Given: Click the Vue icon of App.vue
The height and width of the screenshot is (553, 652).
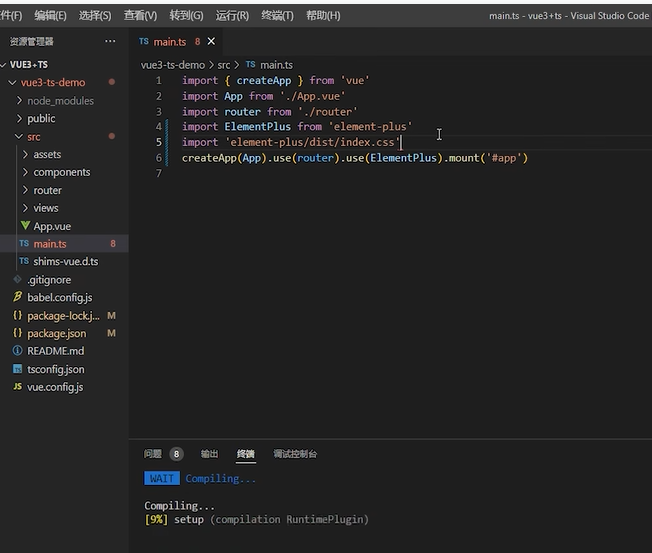Looking at the screenshot, I should click(x=25, y=226).
